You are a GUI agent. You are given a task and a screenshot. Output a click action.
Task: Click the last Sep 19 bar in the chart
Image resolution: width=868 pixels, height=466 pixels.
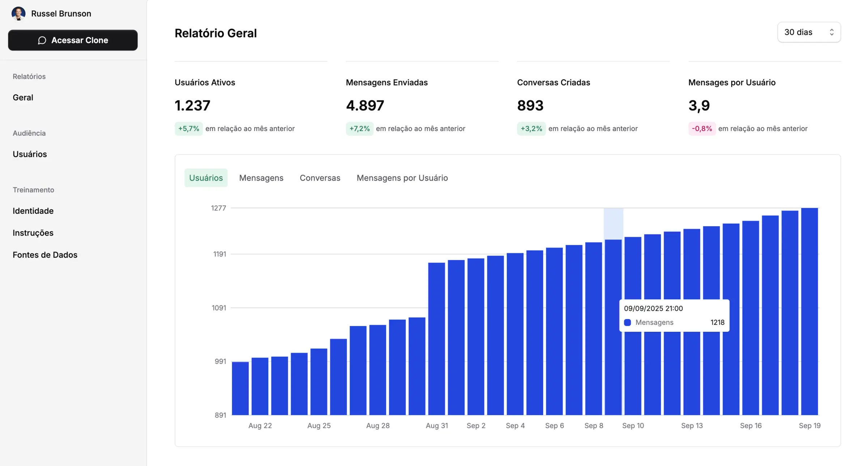click(x=809, y=311)
